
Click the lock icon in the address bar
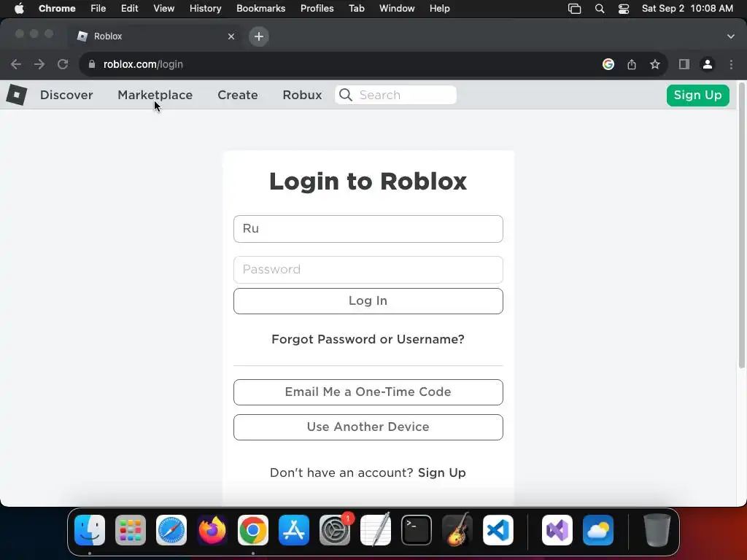pos(92,64)
